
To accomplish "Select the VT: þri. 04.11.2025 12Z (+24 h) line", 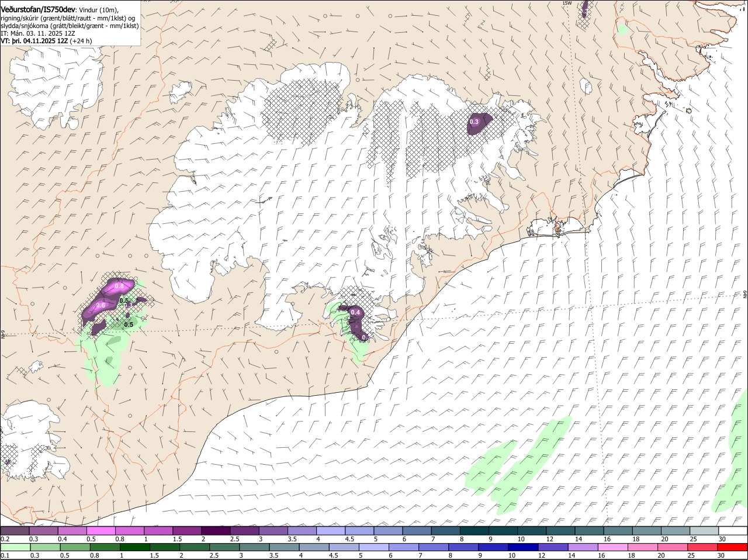I will click(x=46, y=41).
